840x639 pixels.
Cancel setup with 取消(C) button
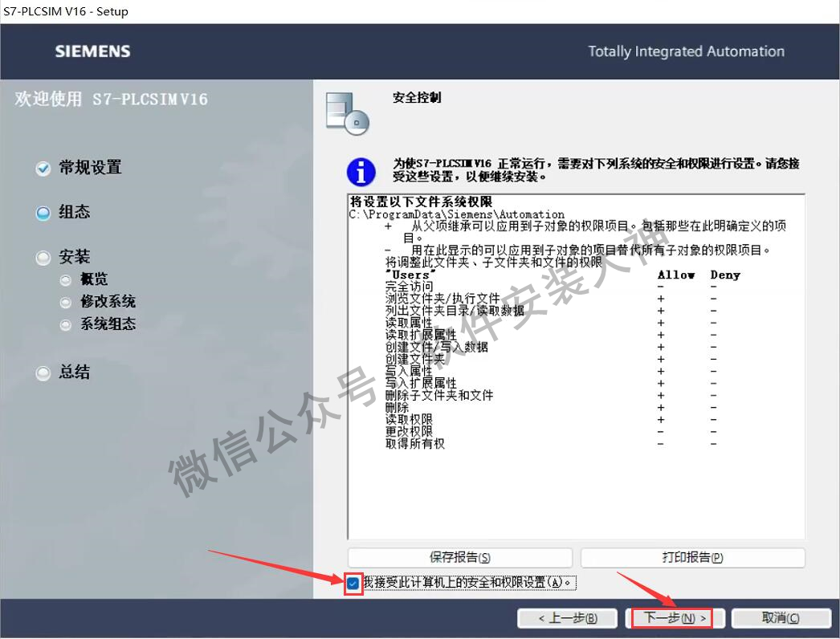pos(781,618)
